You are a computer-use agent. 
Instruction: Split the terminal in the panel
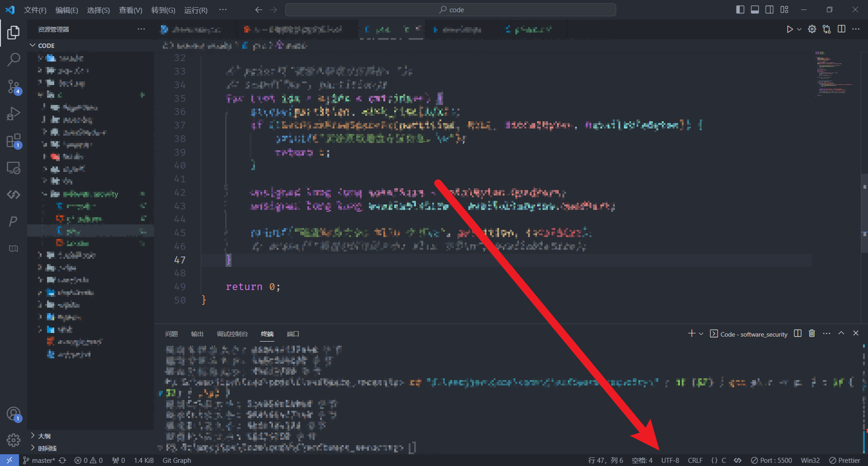pos(798,333)
